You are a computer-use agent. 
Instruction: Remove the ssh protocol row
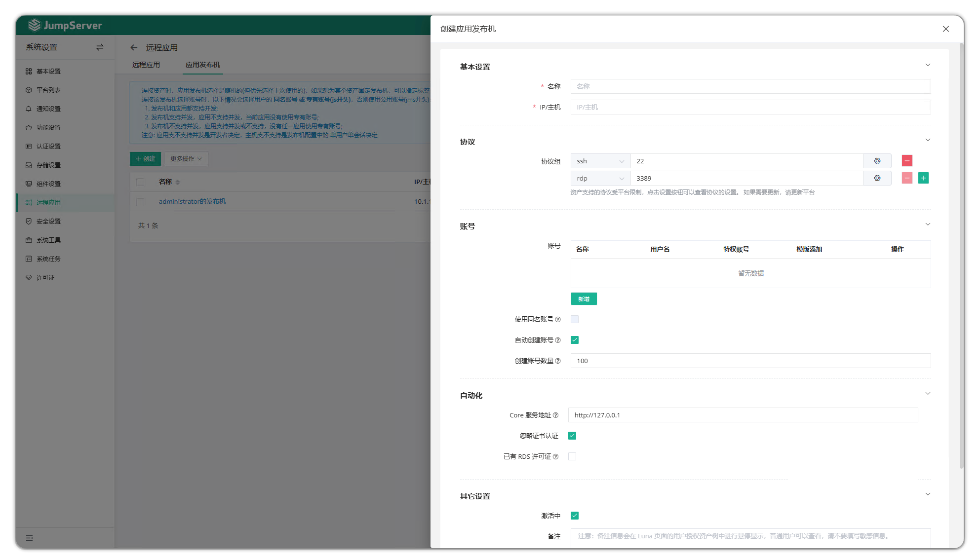coord(907,160)
